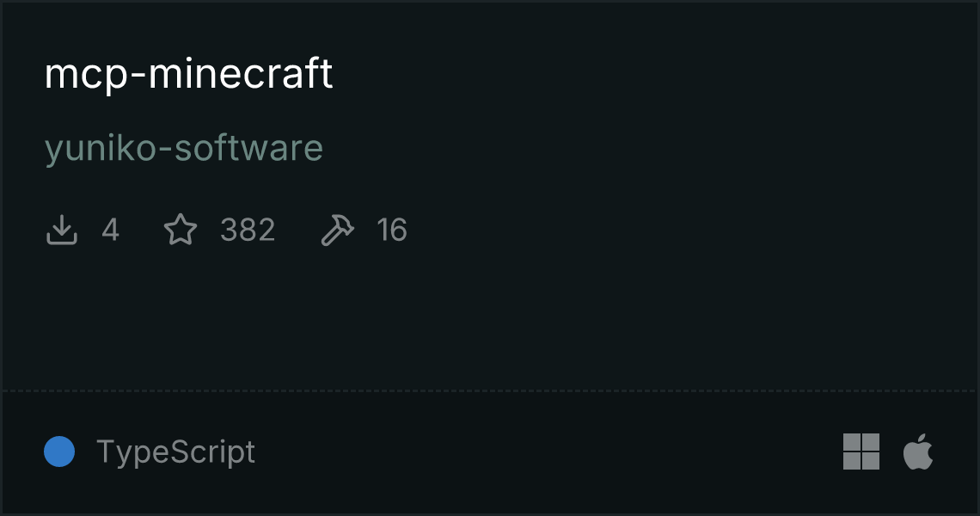
Task: Visit the yuniko-software author page
Action: pyautogui.click(x=184, y=148)
